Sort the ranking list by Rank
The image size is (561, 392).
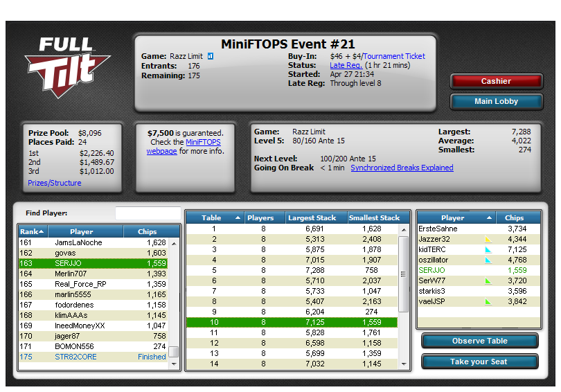(33, 231)
